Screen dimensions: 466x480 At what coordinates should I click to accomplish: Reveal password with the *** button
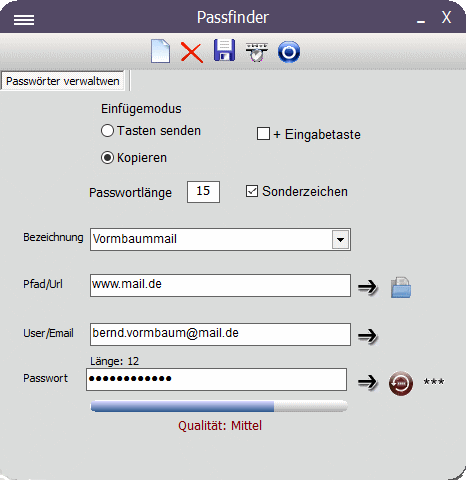pyautogui.click(x=434, y=382)
